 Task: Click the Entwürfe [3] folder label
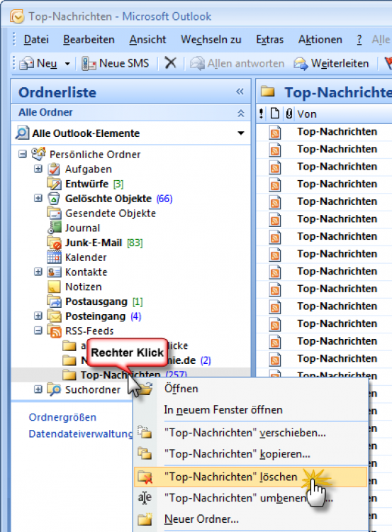click(94, 184)
